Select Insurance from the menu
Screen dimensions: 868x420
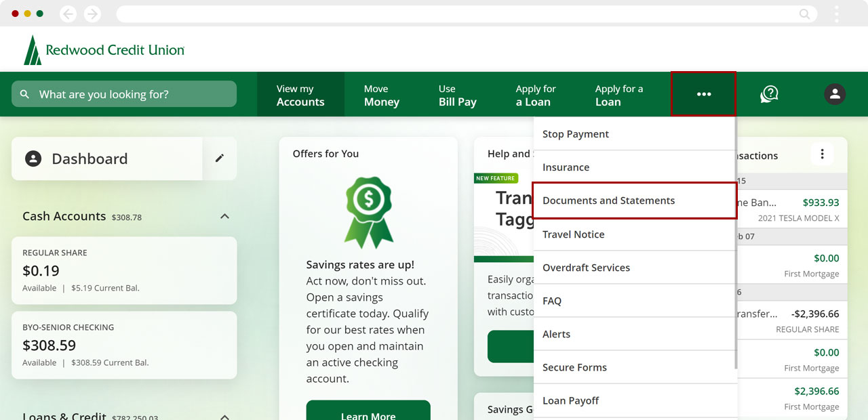coord(634,167)
